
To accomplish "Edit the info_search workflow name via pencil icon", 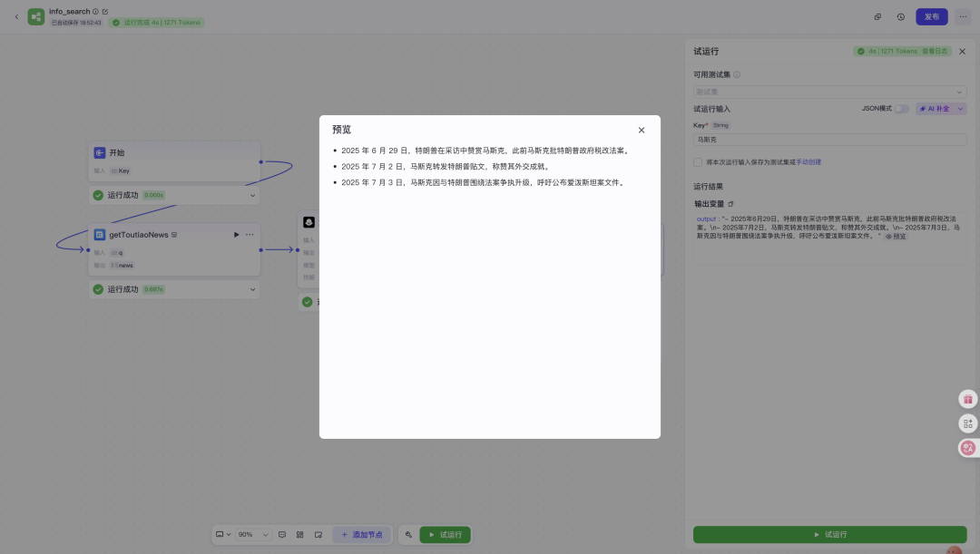I will pos(105,11).
